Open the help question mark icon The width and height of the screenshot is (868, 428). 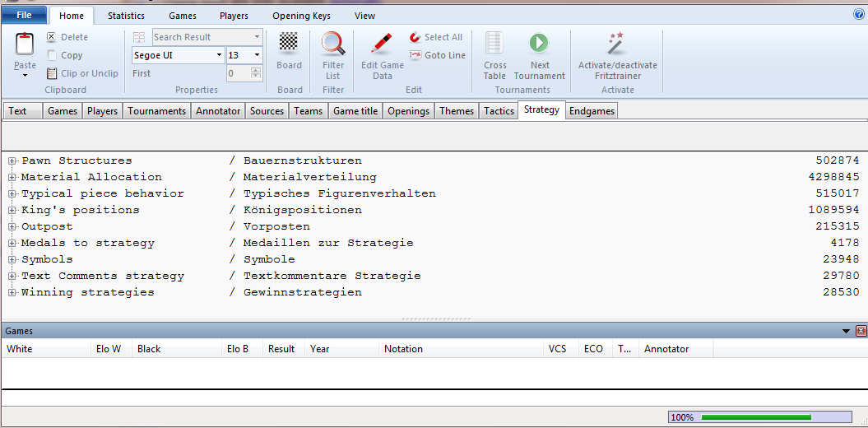pyautogui.click(x=859, y=14)
